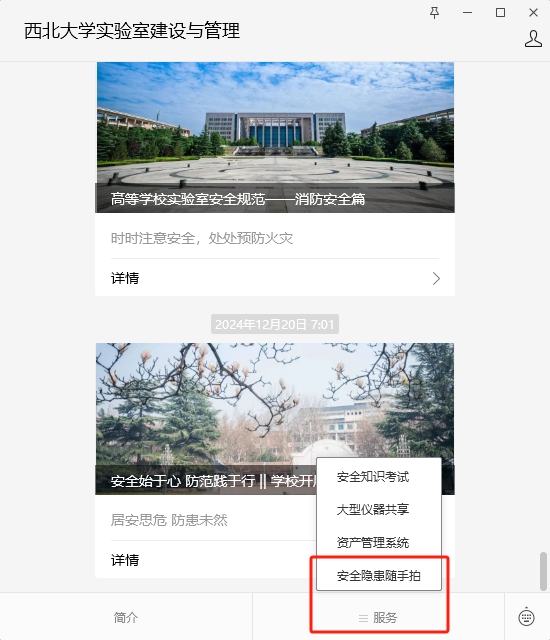This screenshot has width=550, height=640.
Task: Open 安全隐患随手拍 menu entry
Action: (x=379, y=576)
